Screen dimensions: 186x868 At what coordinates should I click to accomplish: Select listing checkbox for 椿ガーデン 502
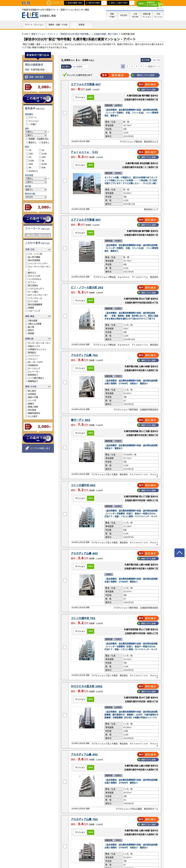(x=65, y=447)
